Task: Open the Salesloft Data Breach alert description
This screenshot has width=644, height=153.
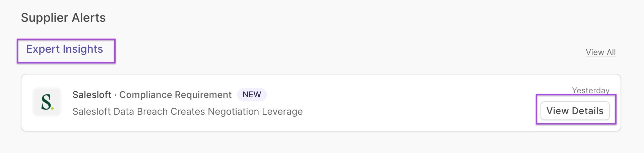Action: pyautogui.click(x=187, y=111)
